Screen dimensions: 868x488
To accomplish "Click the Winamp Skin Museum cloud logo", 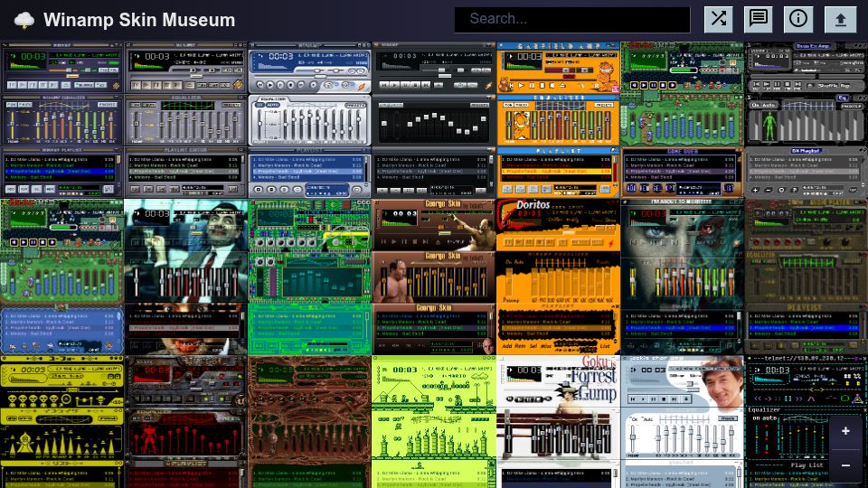I will [24, 21].
